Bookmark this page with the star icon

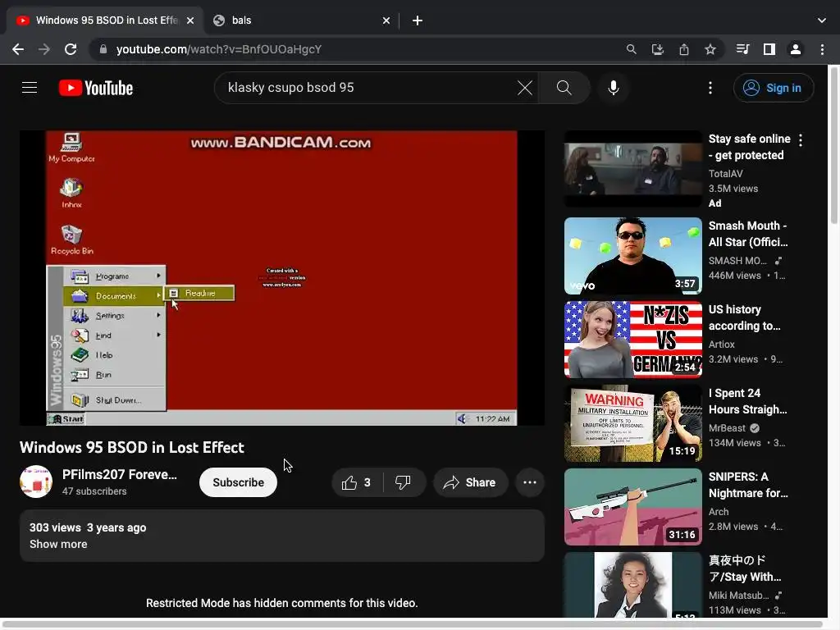point(710,49)
